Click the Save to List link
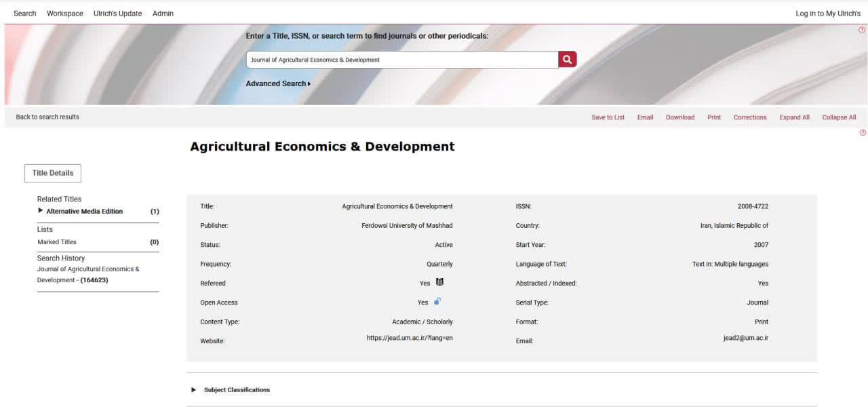The height and width of the screenshot is (407, 868). pos(608,117)
